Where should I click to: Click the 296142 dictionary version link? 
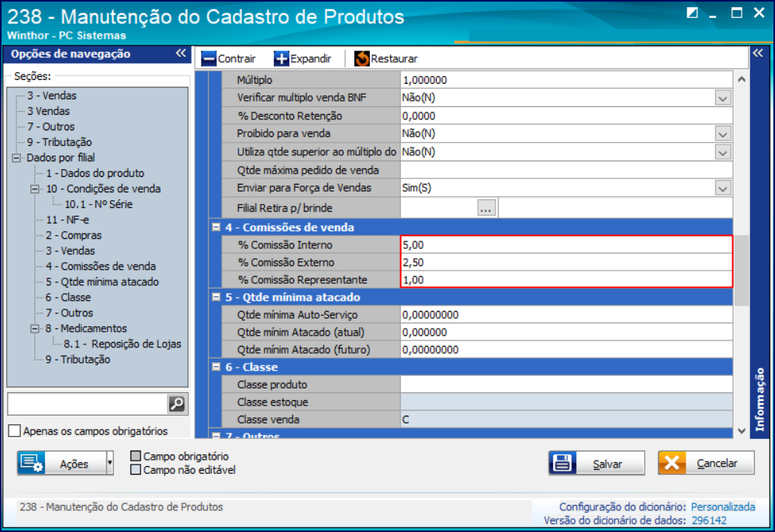click(709, 520)
